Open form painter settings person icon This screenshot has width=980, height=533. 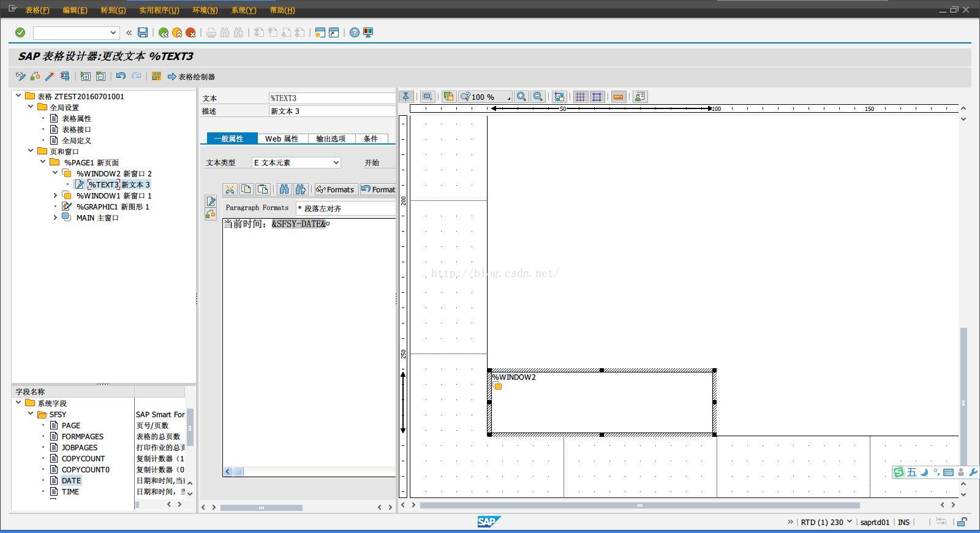(x=640, y=97)
